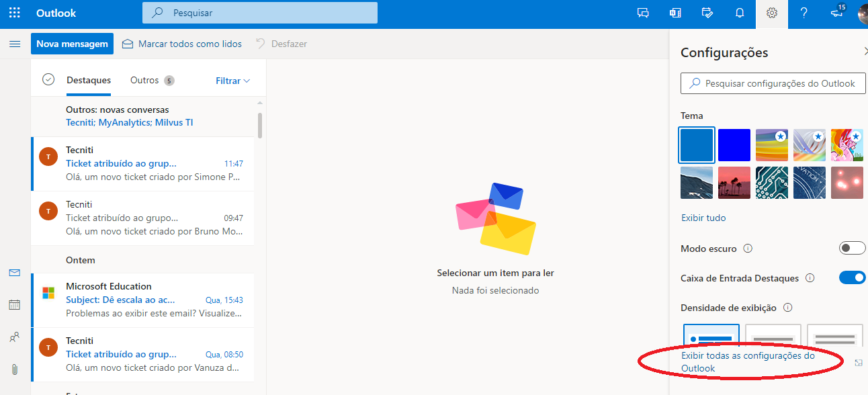868x395 pixels.
Task: Select the pink sunset palm trees theme
Action: 734,183
